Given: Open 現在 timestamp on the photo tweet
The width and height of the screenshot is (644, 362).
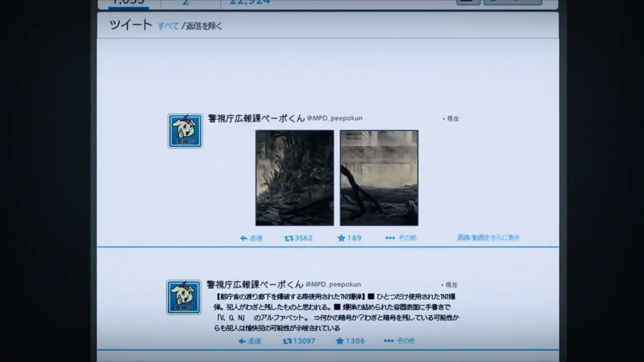Looking at the screenshot, I should 452,119.
